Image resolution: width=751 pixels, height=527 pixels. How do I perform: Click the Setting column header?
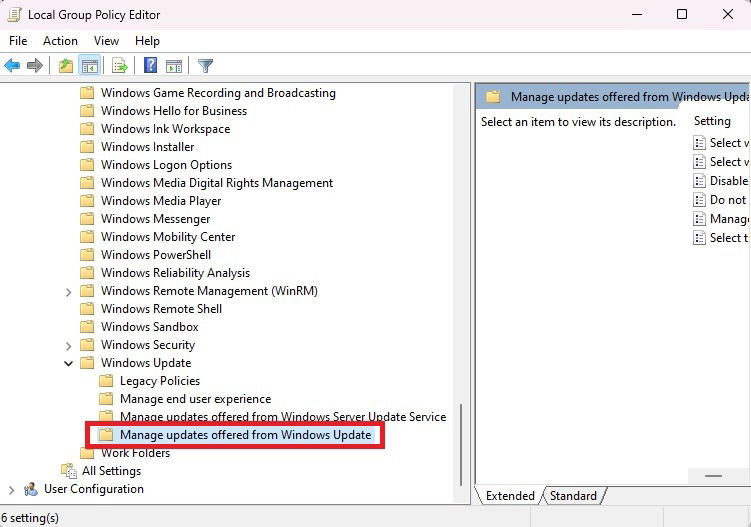[x=712, y=121]
